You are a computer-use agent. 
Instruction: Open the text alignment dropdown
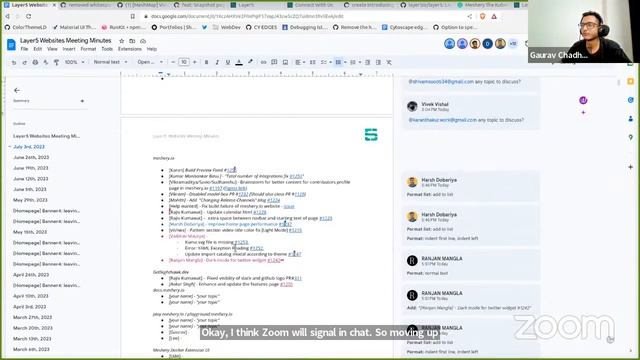pyautogui.click(x=300, y=62)
